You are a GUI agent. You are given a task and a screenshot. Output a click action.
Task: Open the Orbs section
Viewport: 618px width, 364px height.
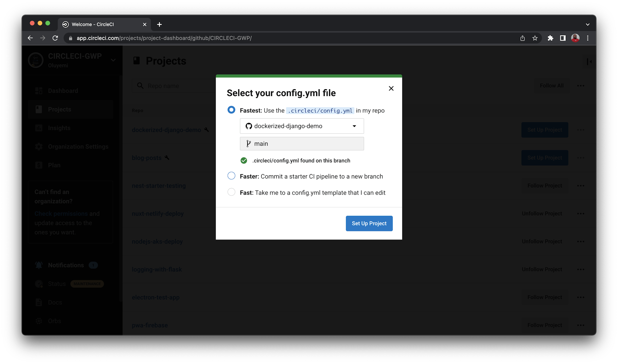point(55,321)
